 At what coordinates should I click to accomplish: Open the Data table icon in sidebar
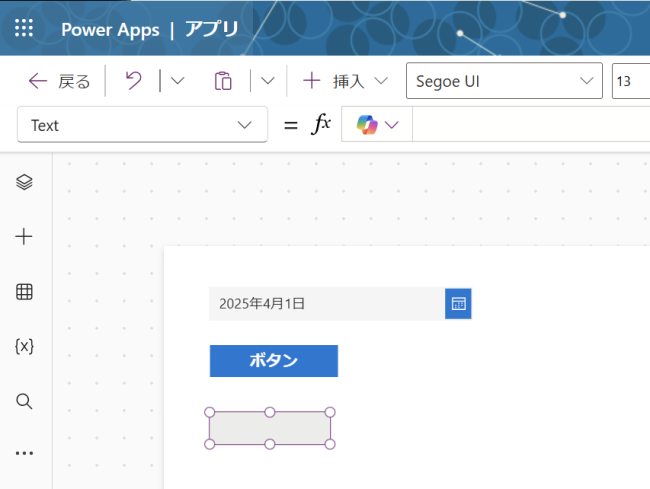coord(25,292)
